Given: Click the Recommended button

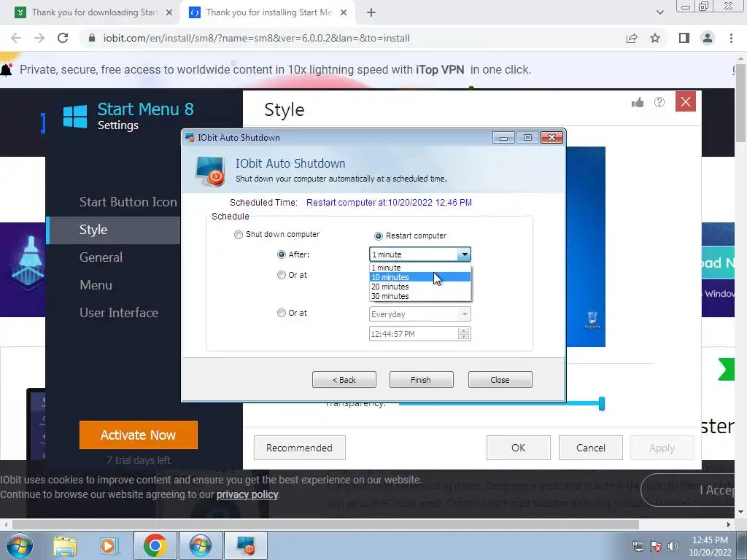Looking at the screenshot, I should (x=299, y=448).
